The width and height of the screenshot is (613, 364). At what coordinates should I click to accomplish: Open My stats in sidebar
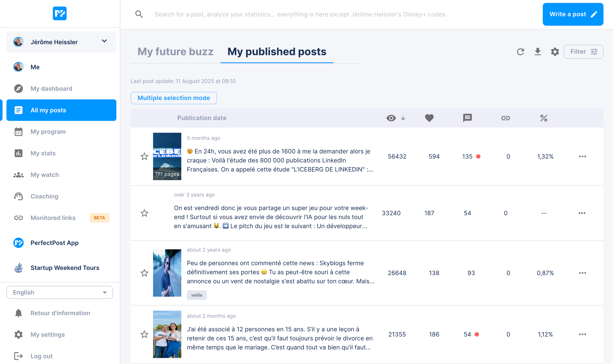43,153
